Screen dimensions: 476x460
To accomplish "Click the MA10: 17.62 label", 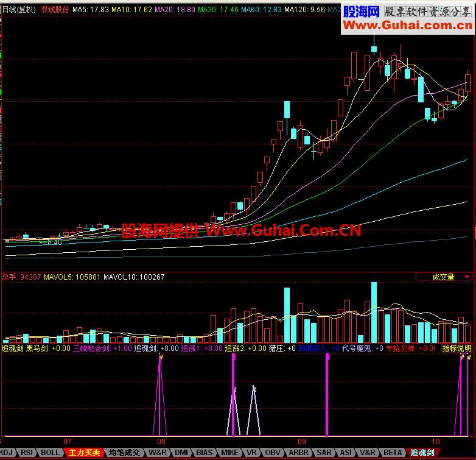I will (x=131, y=10).
